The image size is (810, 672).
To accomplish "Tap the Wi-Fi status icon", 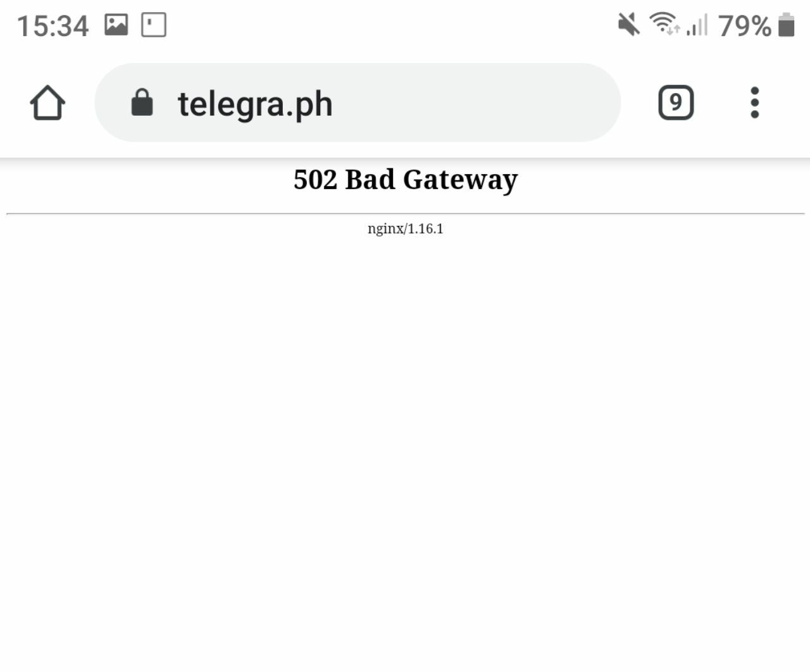I will point(664,24).
